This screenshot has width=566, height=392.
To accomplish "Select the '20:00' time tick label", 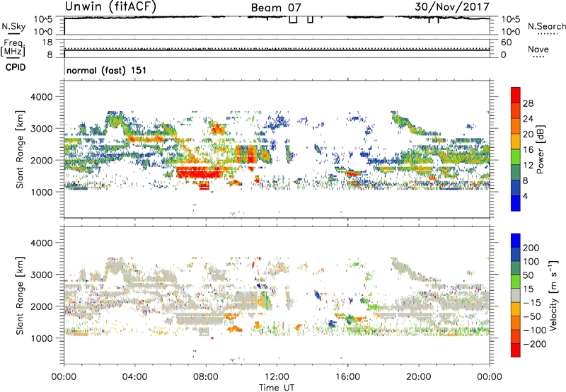I will [x=419, y=377].
